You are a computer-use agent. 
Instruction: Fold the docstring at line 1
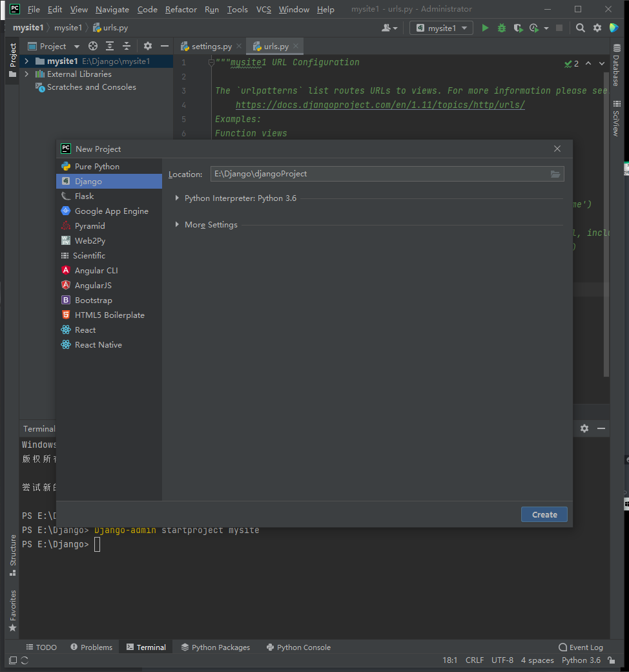click(211, 63)
